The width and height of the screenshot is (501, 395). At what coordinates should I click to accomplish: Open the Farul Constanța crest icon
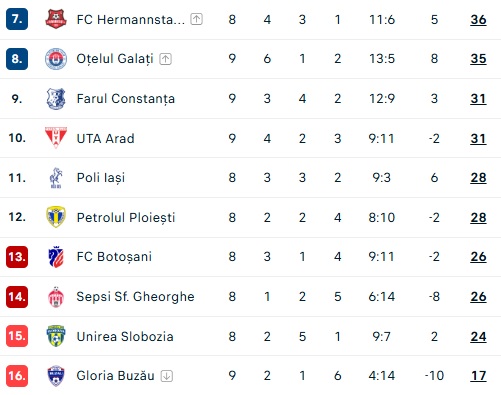[x=56, y=99]
